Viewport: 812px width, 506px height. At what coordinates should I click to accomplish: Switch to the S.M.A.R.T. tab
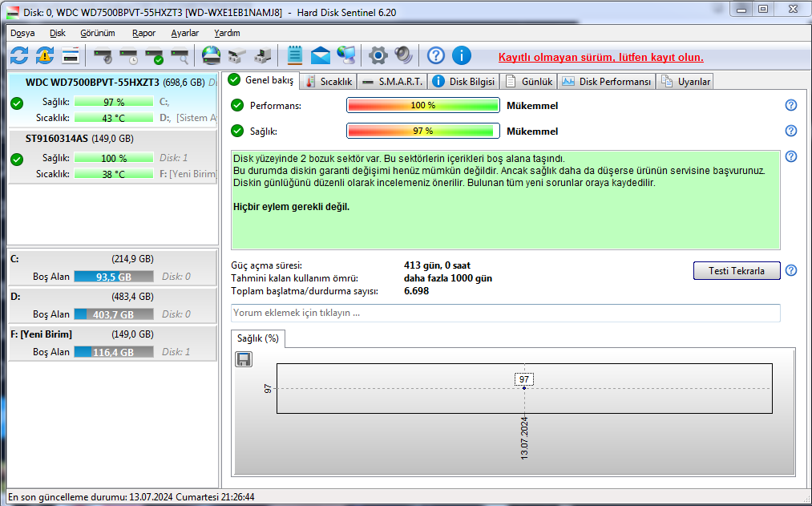pyautogui.click(x=393, y=81)
